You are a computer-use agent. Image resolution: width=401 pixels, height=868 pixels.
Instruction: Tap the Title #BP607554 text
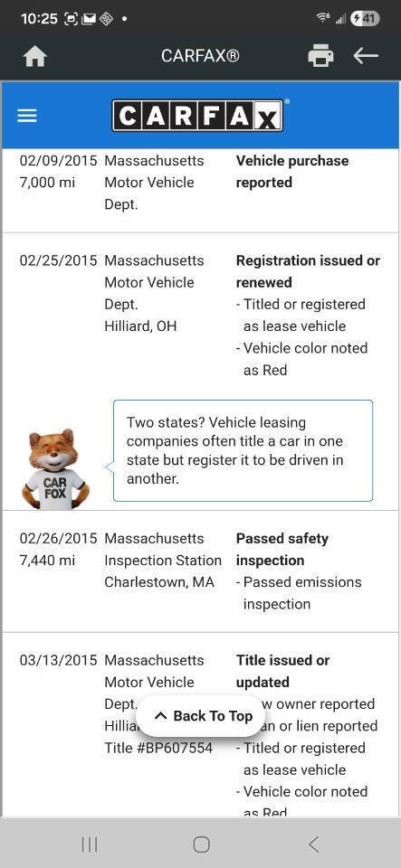click(x=158, y=748)
